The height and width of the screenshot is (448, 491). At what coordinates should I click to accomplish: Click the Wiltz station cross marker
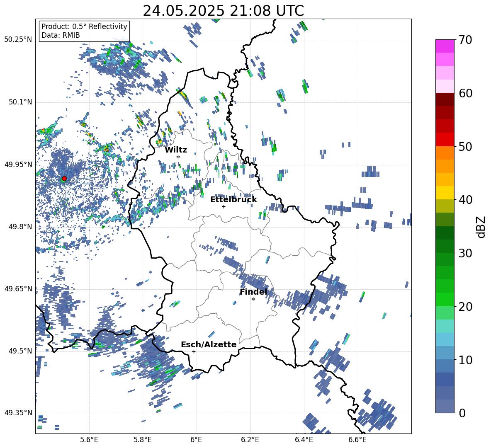click(178, 157)
